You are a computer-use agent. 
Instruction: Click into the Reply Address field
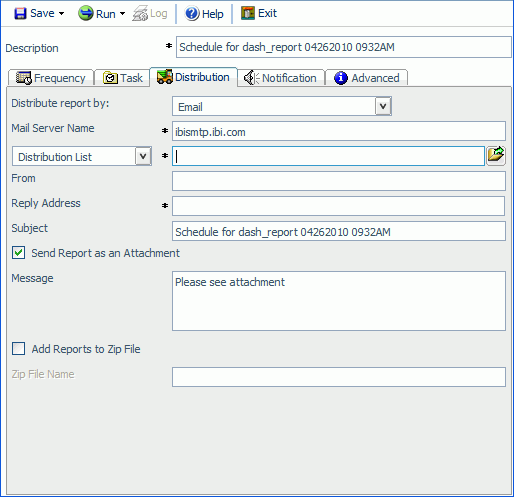coord(338,206)
